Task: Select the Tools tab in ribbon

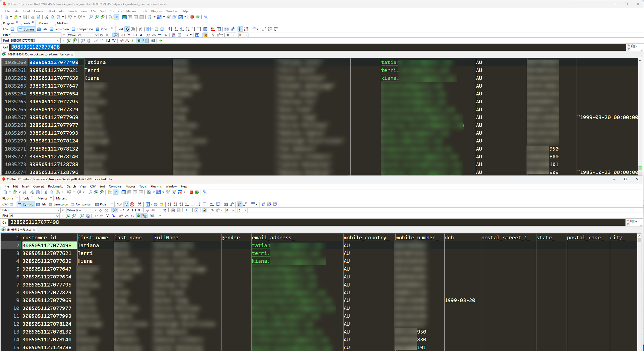Action: click(25, 23)
